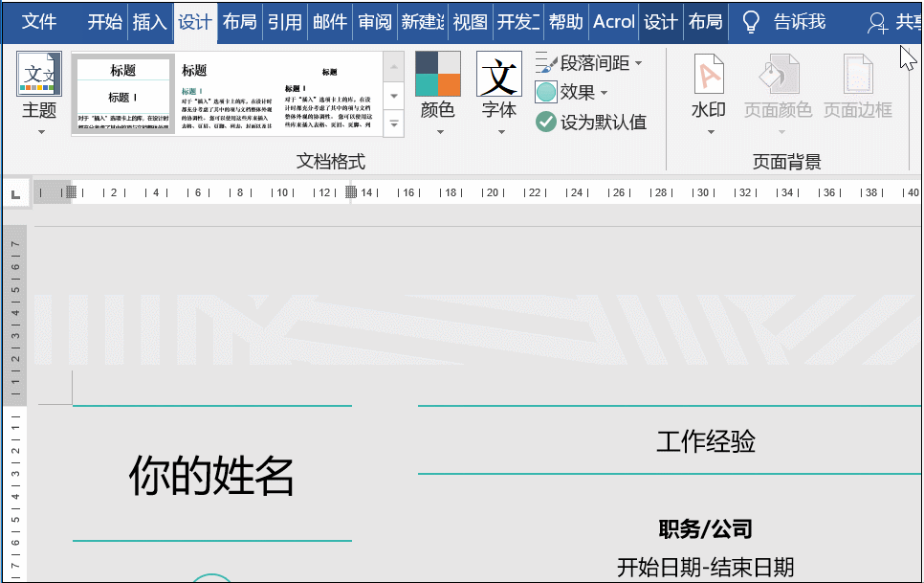Open the table tools 布局 tab before 告诉我
Image resolution: width=924 pixels, height=583 pixels.
point(705,22)
